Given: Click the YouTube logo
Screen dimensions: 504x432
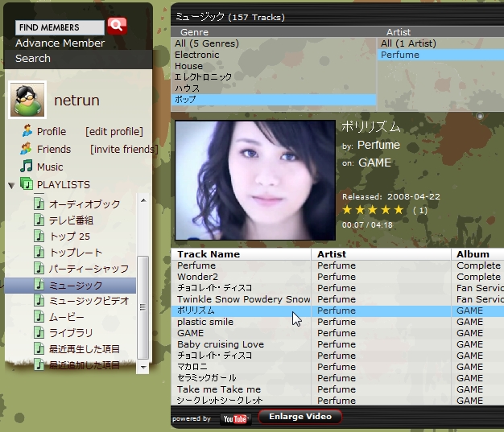Looking at the screenshot, I should click(235, 419).
